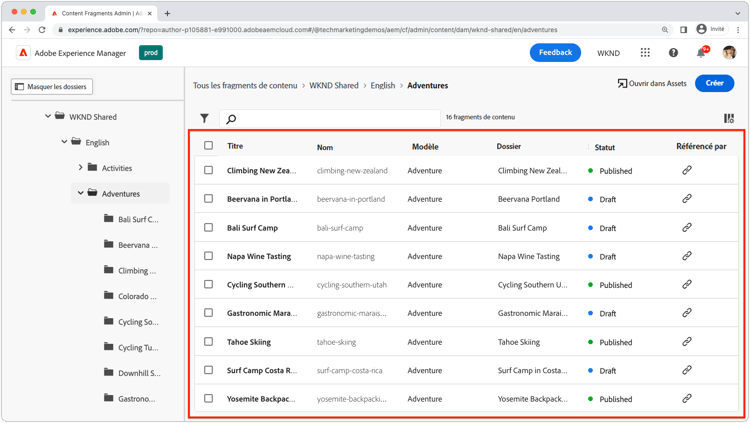View references link icon for Tahoe Skiing
The width and height of the screenshot is (750, 423).
point(687,342)
